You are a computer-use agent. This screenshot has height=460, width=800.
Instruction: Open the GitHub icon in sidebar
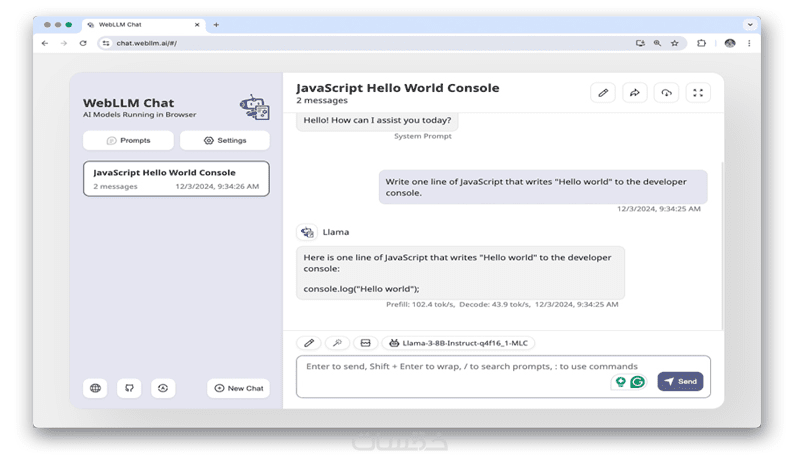pos(129,388)
